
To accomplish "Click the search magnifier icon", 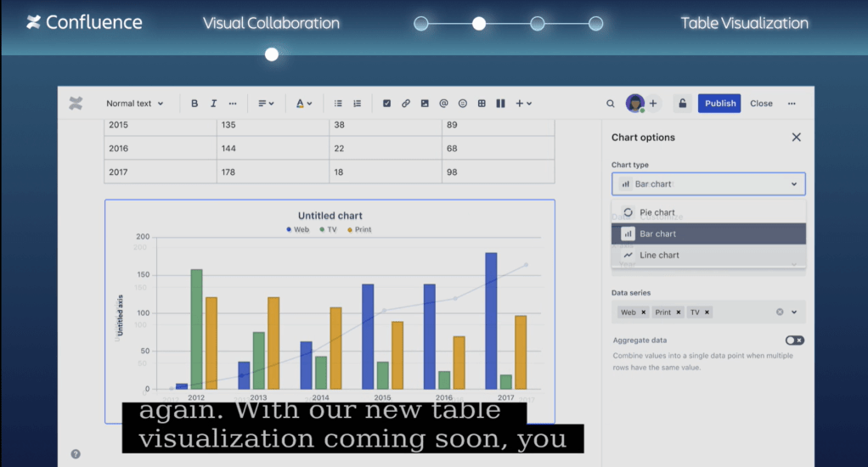I will click(610, 104).
